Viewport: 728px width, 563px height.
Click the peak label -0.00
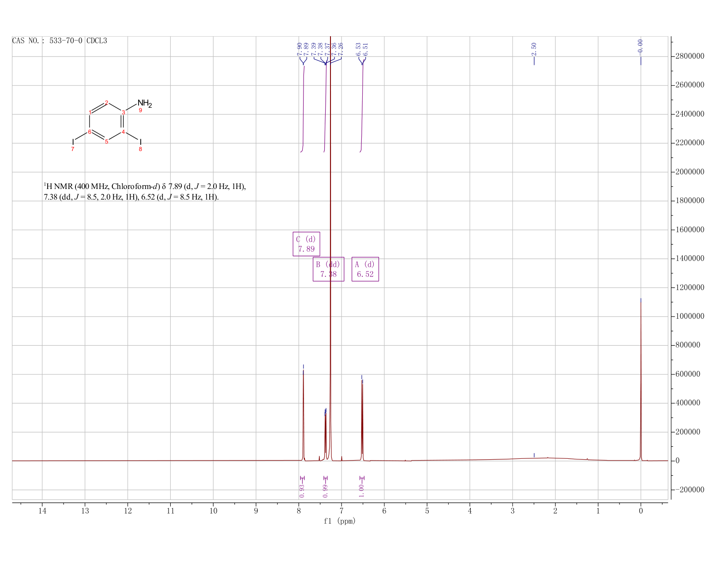tap(641, 47)
